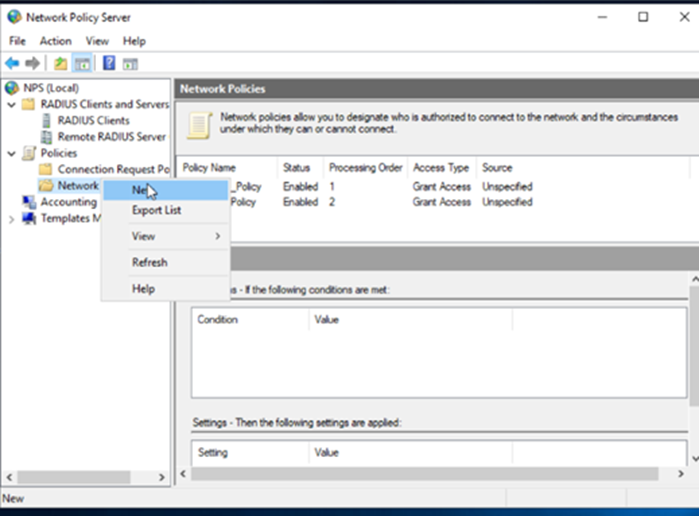699x516 pixels.
Task: Click the details pane scroll right arrow
Action: (x=681, y=474)
